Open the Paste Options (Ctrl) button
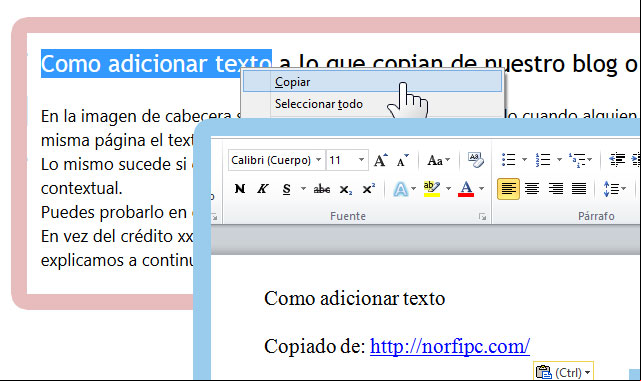The image size is (641, 381). pyautogui.click(x=563, y=372)
